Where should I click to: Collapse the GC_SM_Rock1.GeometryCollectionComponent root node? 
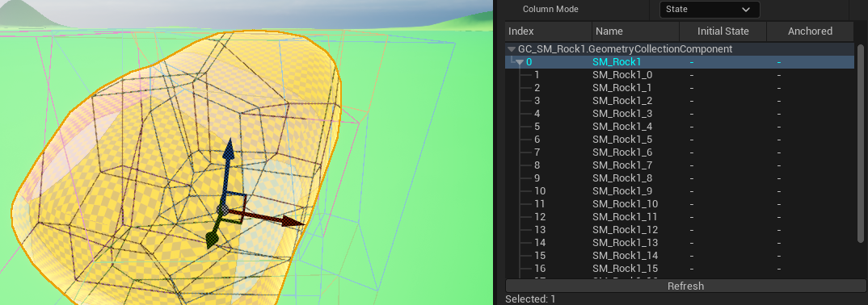[x=512, y=49]
